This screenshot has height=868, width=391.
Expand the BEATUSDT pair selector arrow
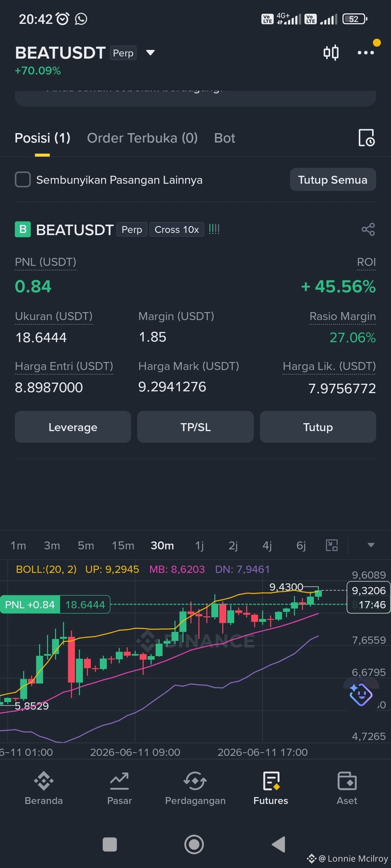pyautogui.click(x=150, y=53)
